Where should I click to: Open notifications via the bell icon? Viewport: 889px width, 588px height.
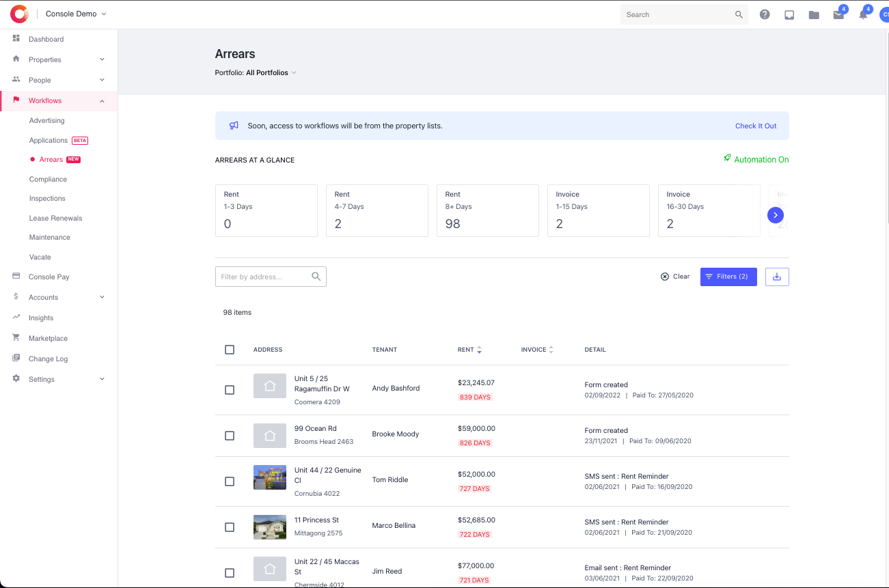pos(862,14)
